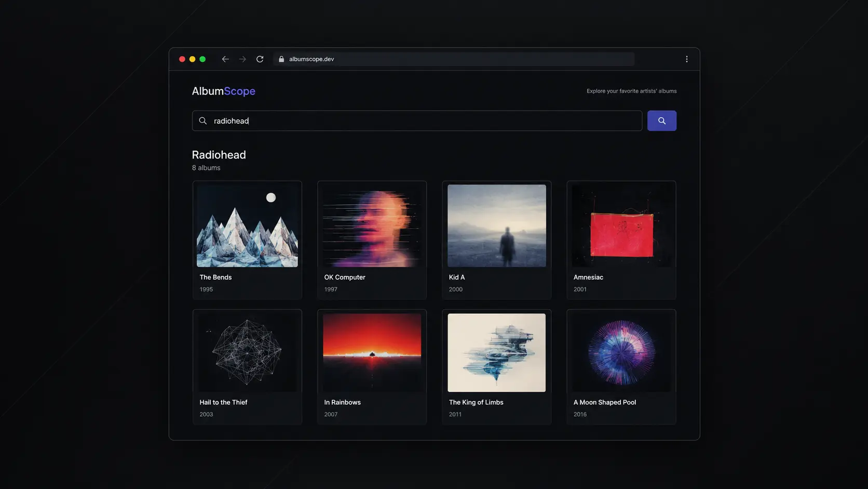Click the year '2003' under Hail to the Thief
Viewport: 868px width, 489px height.
206,415
